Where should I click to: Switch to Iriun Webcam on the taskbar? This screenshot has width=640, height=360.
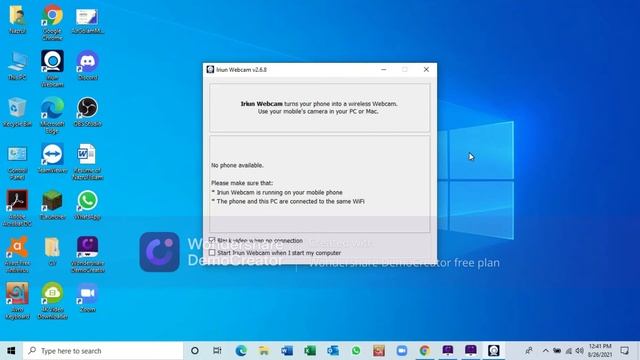pyautogui.click(x=493, y=351)
